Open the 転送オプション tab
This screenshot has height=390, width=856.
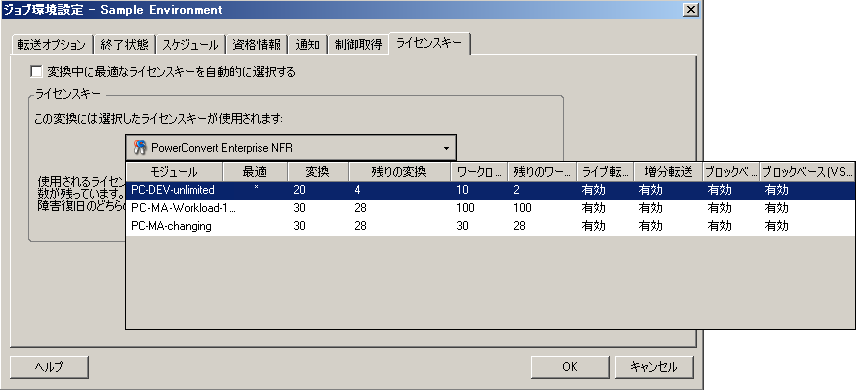point(52,45)
